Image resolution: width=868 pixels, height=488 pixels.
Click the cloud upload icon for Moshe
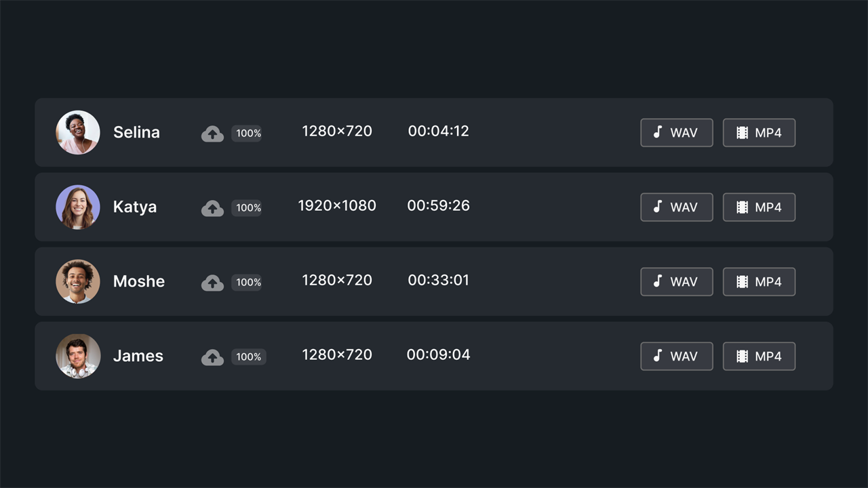click(x=212, y=283)
